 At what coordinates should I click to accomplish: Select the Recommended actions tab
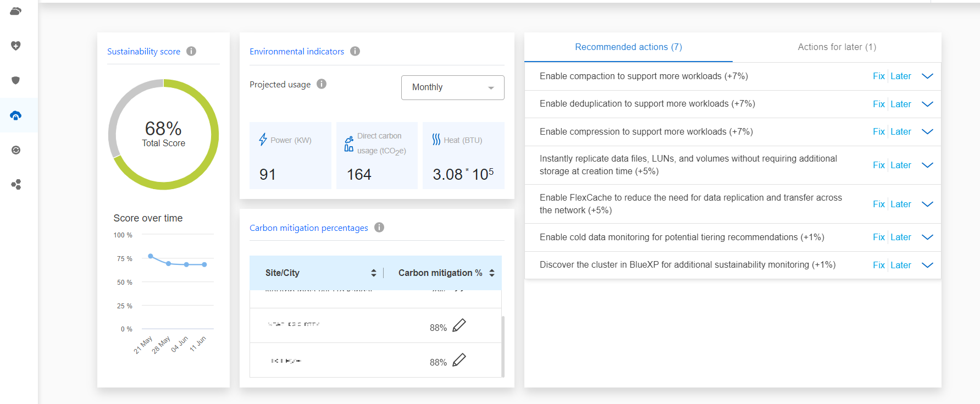(628, 47)
